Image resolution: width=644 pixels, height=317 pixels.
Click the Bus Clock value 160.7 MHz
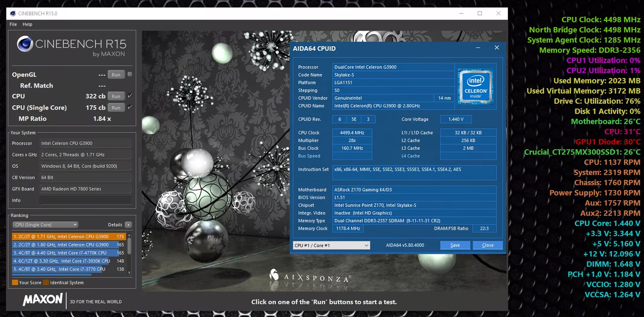(352, 148)
